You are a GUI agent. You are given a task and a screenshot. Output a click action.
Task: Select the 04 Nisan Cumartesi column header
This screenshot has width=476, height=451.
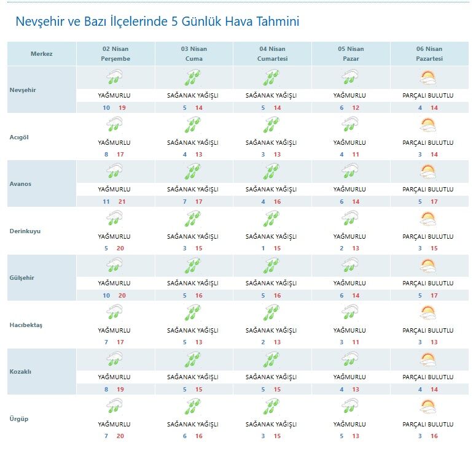click(x=271, y=54)
